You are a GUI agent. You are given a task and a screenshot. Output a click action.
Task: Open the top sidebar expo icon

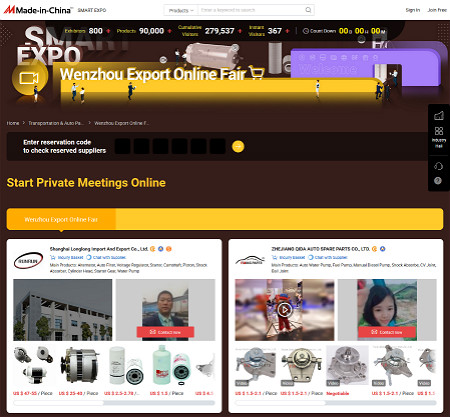(x=439, y=116)
